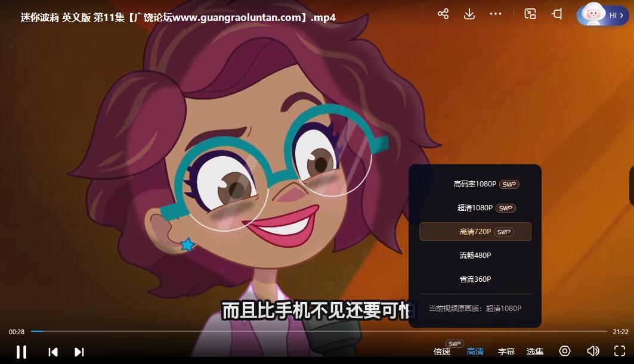Click the SVIP badge above 倍速
The image size is (634, 364).
click(x=454, y=344)
